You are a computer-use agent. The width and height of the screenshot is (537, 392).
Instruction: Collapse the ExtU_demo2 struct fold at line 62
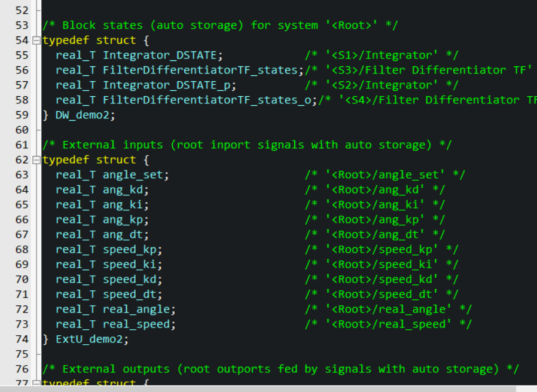(36, 160)
